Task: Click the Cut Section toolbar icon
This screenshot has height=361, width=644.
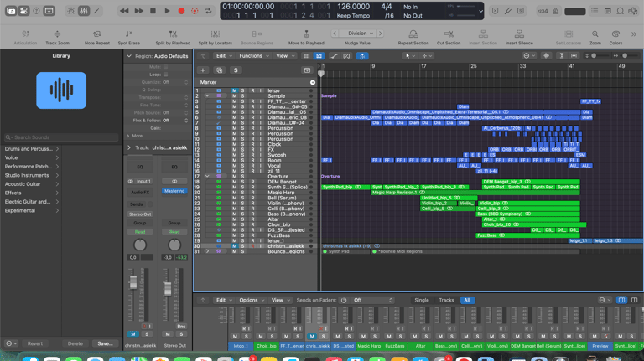Action: coord(449,35)
